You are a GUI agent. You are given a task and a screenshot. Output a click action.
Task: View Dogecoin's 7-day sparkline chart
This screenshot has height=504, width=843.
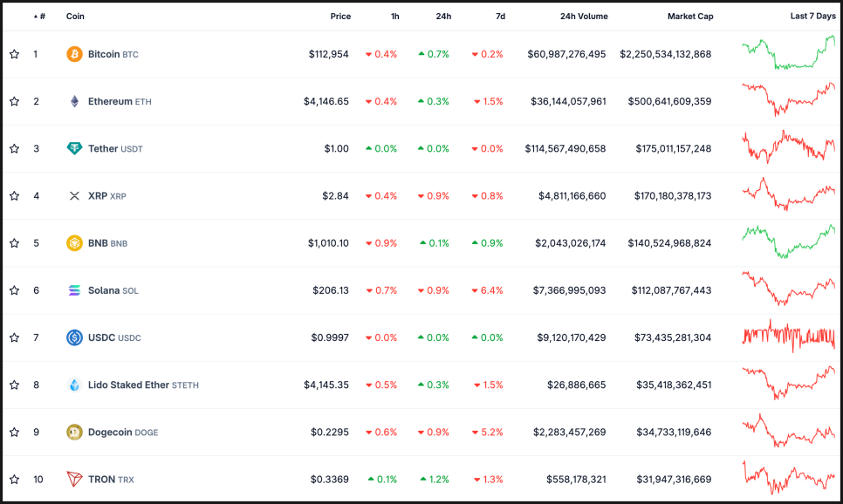pos(789,431)
